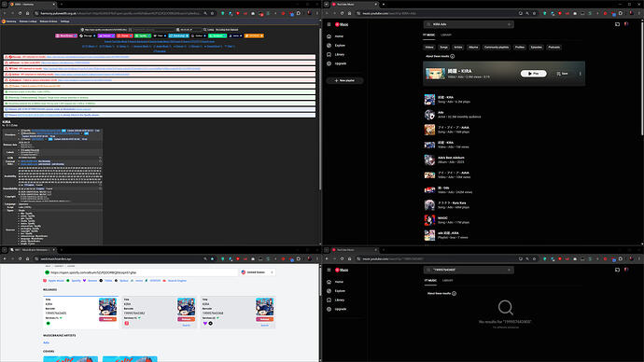
Task: Click browser home button in bottom-left window
Action: click(x=27, y=259)
